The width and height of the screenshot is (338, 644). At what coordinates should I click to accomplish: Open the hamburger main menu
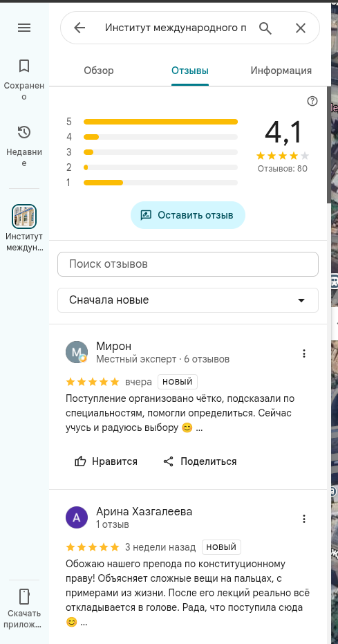click(x=24, y=28)
